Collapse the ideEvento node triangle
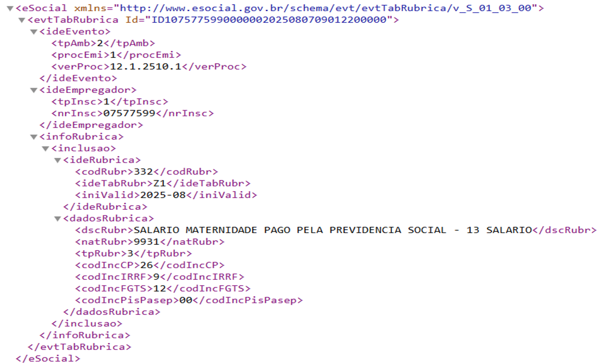This screenshot has width=603, height=364. pos(34,32)
